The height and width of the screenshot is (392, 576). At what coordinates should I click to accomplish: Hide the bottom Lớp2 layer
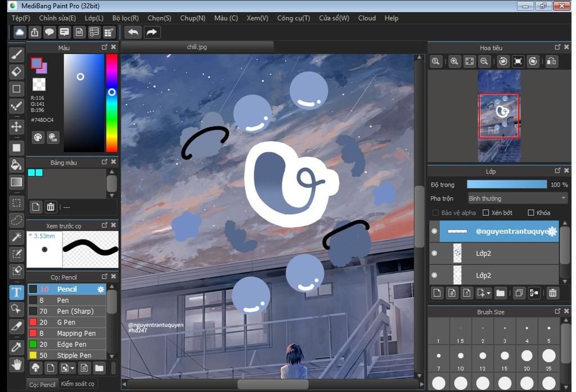[x=434, y=275]
